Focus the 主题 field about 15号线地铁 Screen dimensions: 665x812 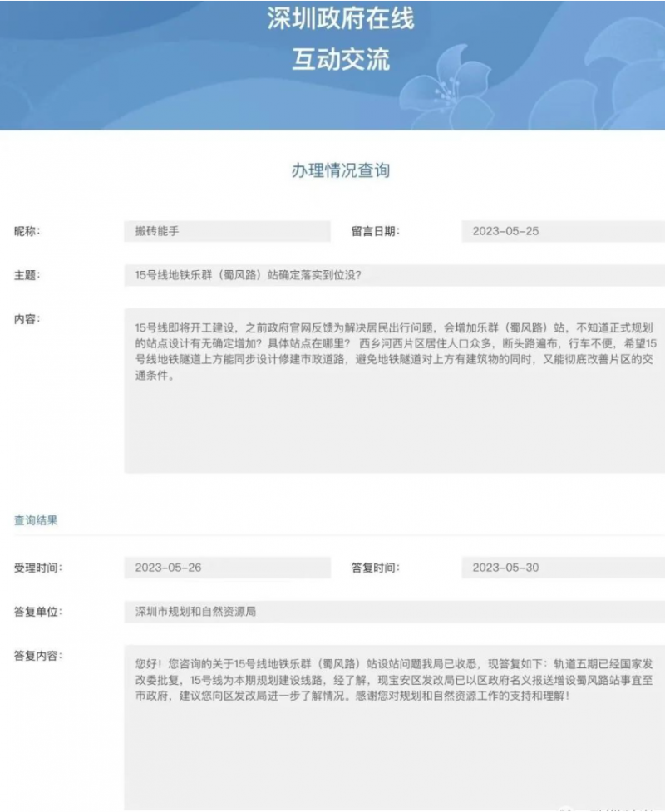pyautogui.click(x=394, y=275)
